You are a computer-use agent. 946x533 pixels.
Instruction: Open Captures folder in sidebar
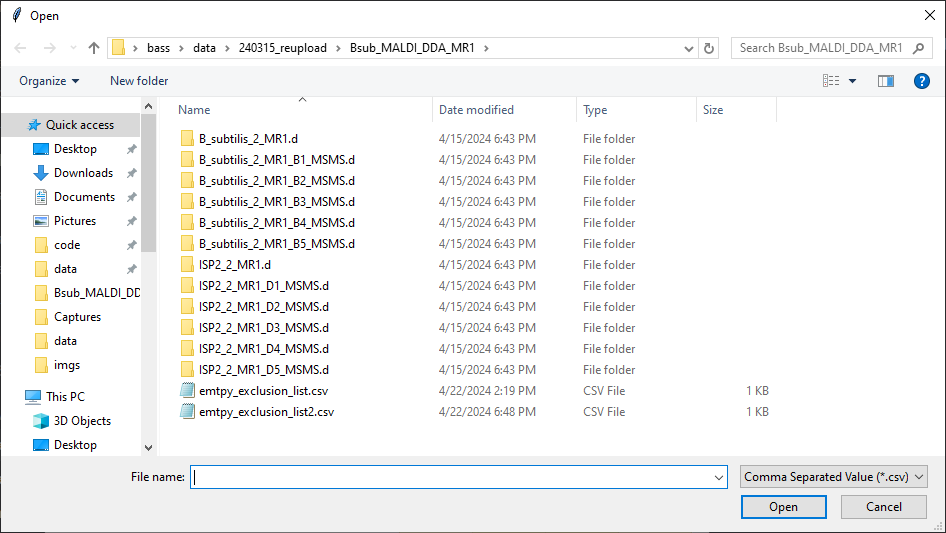[77, 317]
